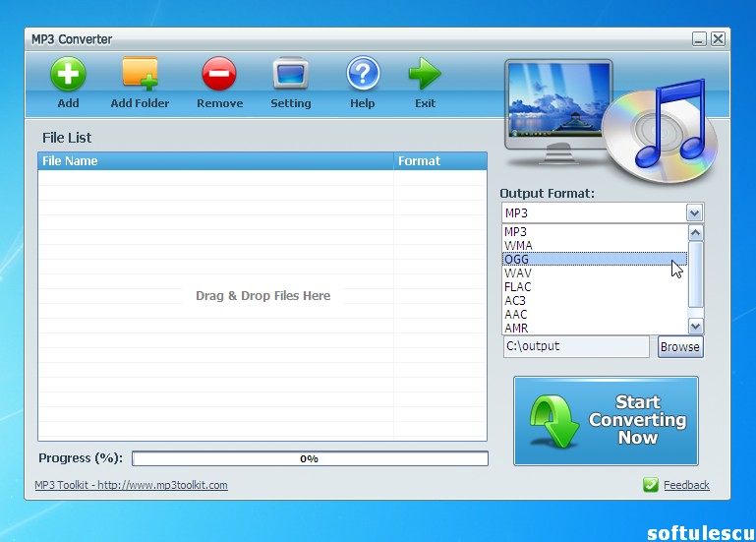
Task: Click the C:\output path field
Action: tap(576, 346)
